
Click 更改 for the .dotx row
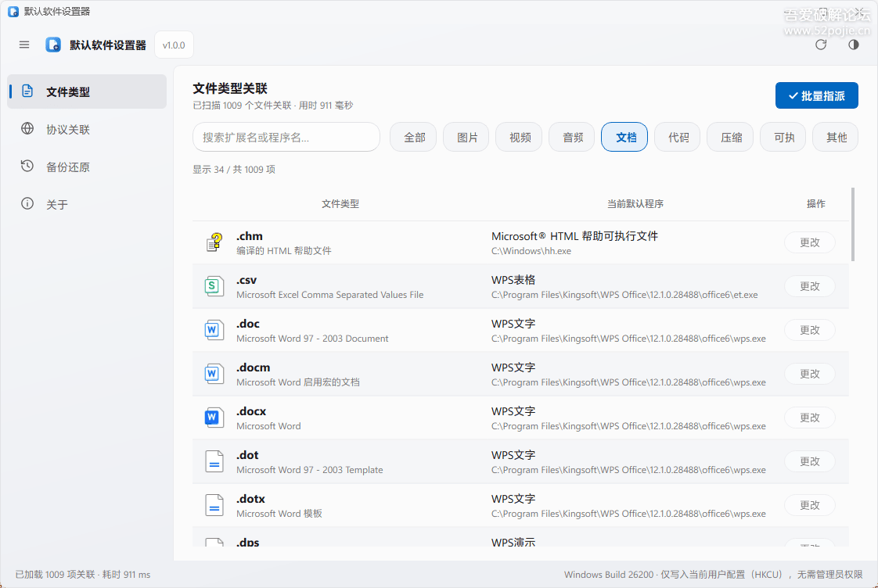(x=810, y=505)
